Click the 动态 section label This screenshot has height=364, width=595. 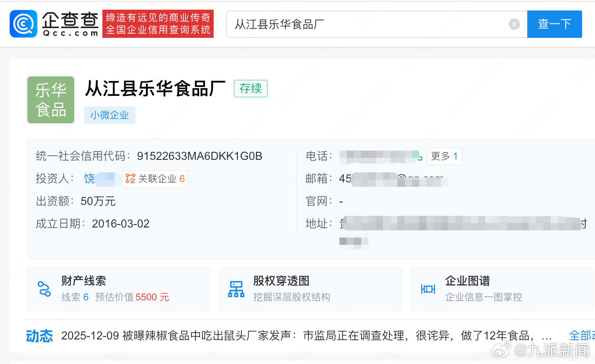tap(40, 336)
